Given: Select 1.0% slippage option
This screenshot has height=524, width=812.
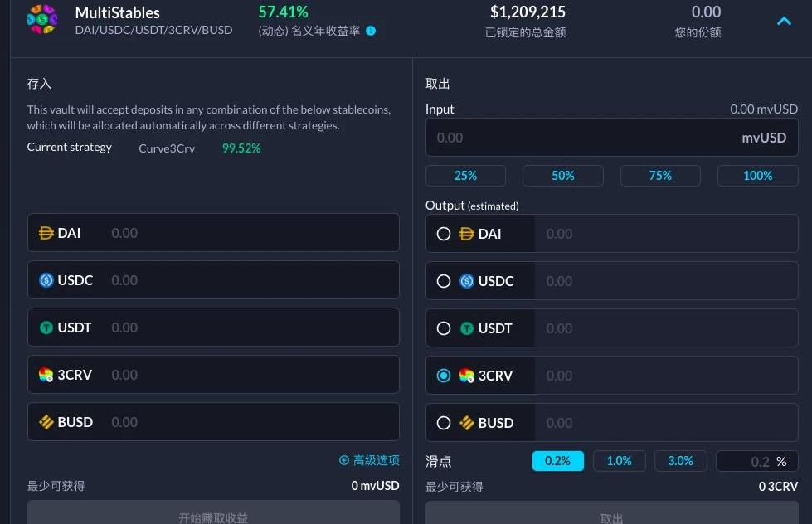Looking at the screenshot, I should 619,461.
